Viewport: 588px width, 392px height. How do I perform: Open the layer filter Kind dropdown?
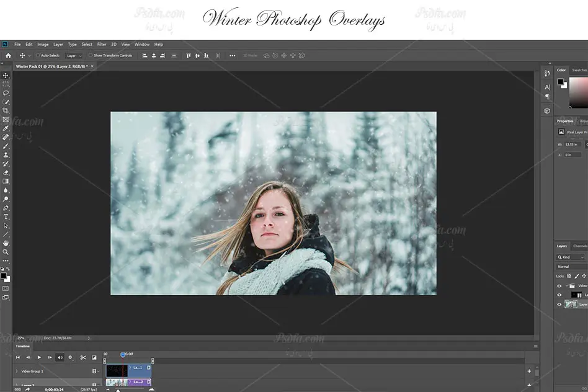[571, 257]
